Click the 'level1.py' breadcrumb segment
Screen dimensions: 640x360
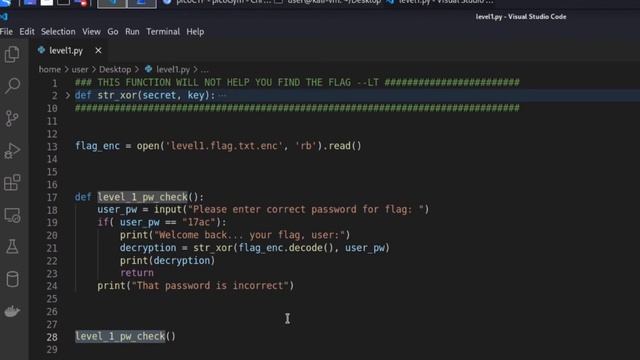tap(173, 69)
